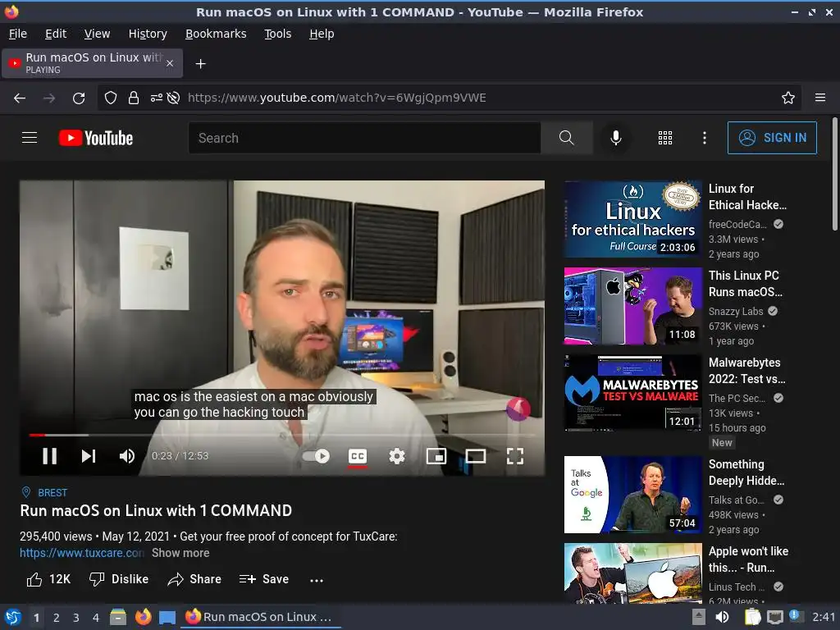
Task: Switch to workspace 3
Action: click(76, 618)
